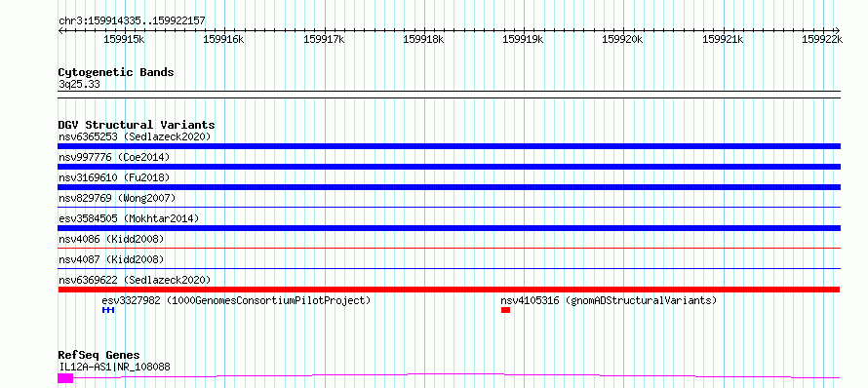Viewport: 868px width, 388px height.
Task: Click the 159915k ruler position
Action: [124, 39]
